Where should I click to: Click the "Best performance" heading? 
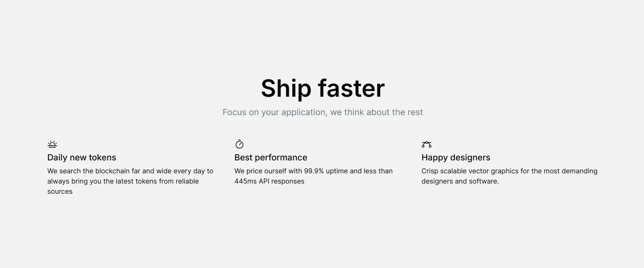[x=271, y=157]
